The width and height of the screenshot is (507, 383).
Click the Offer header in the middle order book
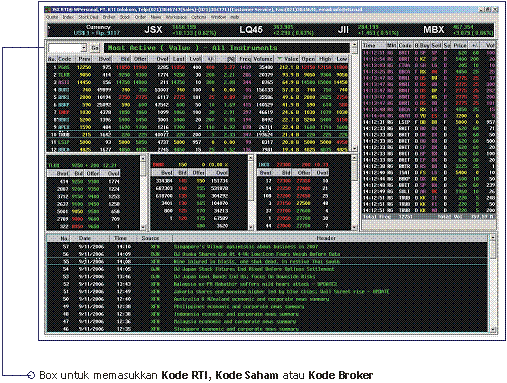(x=198, y=173)
